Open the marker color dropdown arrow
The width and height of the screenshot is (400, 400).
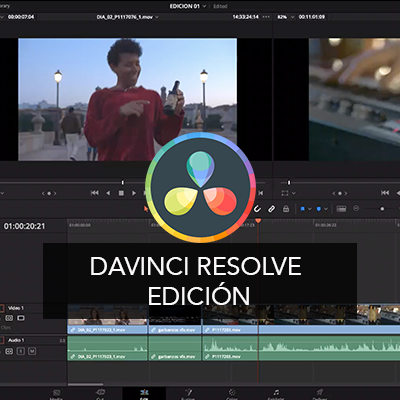point(326,209)
